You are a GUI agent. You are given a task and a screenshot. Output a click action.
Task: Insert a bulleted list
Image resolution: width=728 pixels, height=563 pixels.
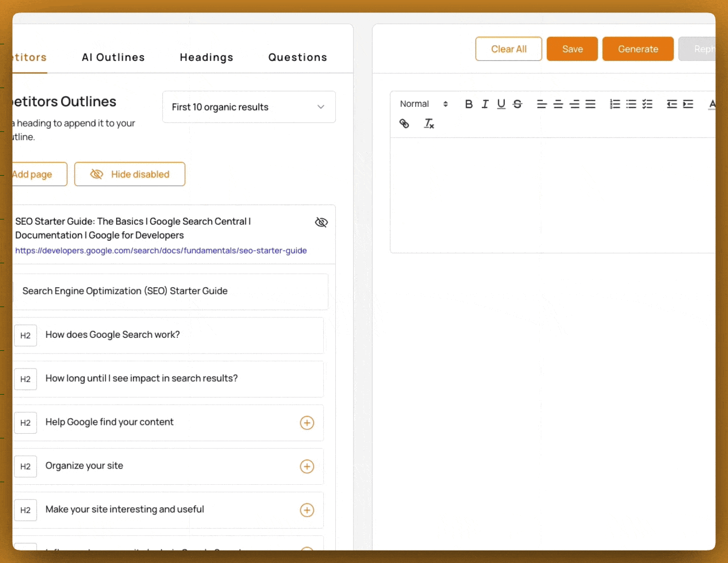(631, 104)
